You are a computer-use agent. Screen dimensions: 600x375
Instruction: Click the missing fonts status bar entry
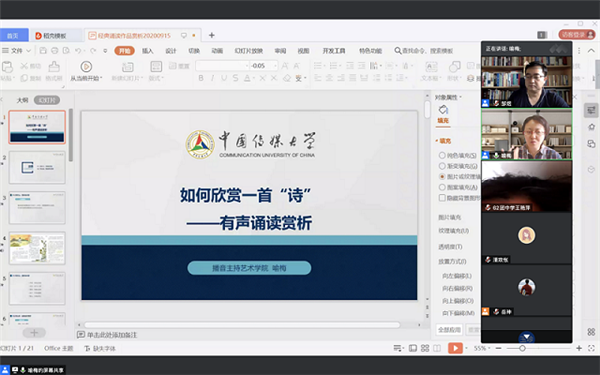pos(100,348)
